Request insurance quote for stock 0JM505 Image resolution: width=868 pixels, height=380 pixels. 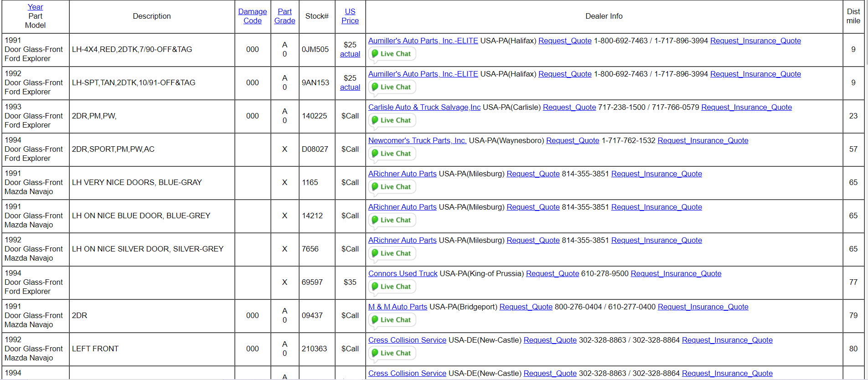(755, 41)
